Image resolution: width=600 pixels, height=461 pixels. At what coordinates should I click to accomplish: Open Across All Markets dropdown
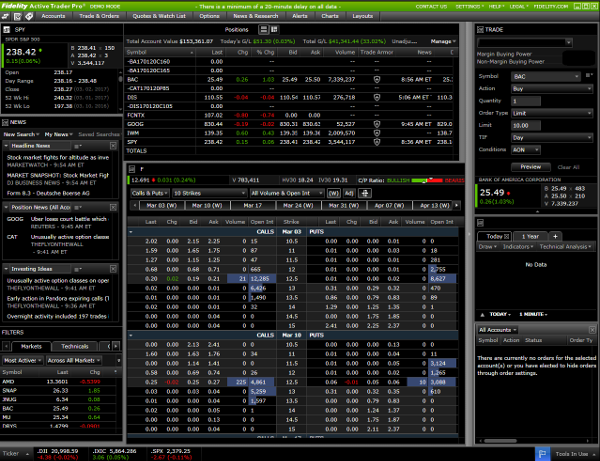(74, 360)
